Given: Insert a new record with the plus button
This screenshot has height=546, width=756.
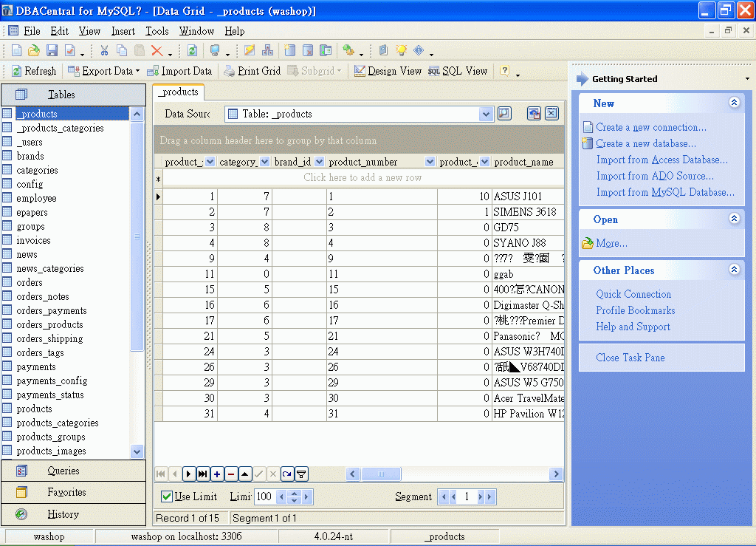Looking at the screenshot, I should coord(217,474).
